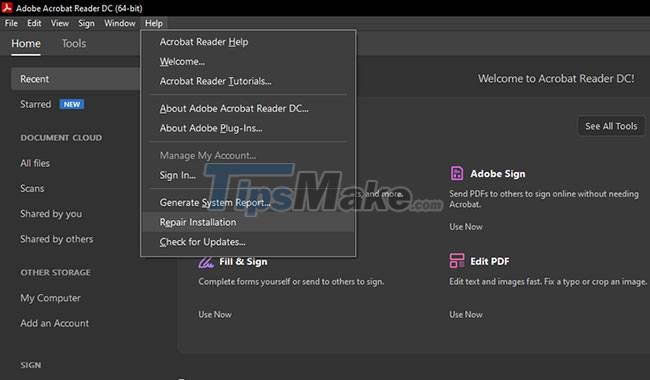
Task: Click the Welcome to Acrobat Reader DC! heading
Action: click(556, 79)
